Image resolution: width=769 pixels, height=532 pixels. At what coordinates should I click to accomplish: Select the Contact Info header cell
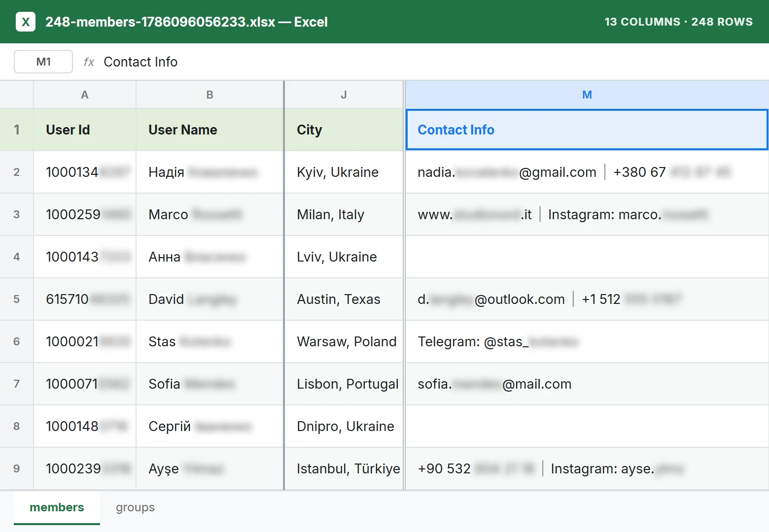[587, 130]
